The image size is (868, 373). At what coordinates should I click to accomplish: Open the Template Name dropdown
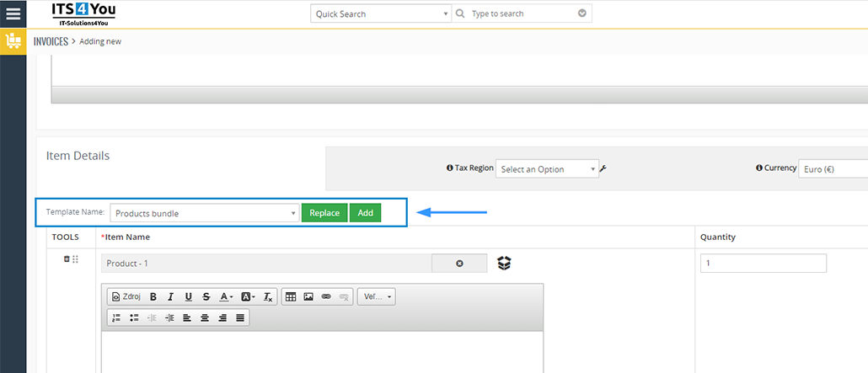[205, 213]
